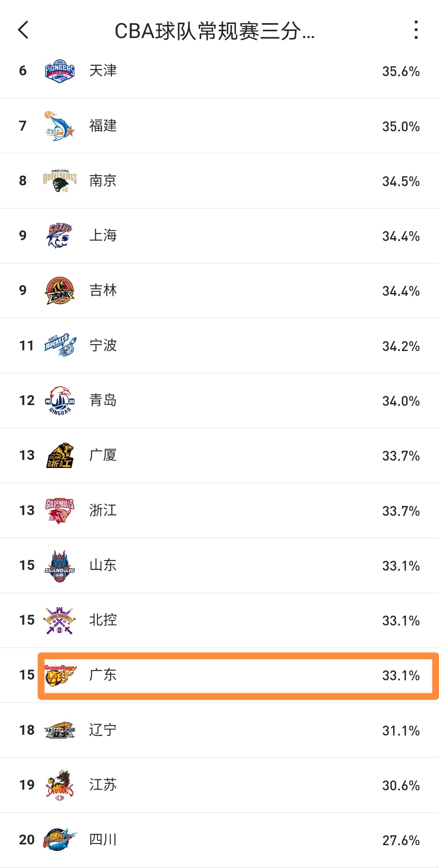This screenshot has height=868, width=439.
Task: Click the Ningbo Rockets logo
Action: (x=59, y=345)
